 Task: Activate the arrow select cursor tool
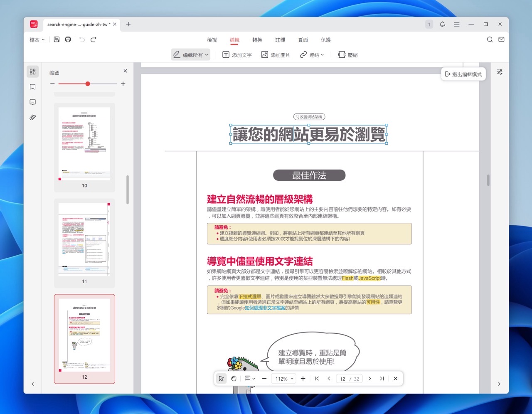[221, 379]
